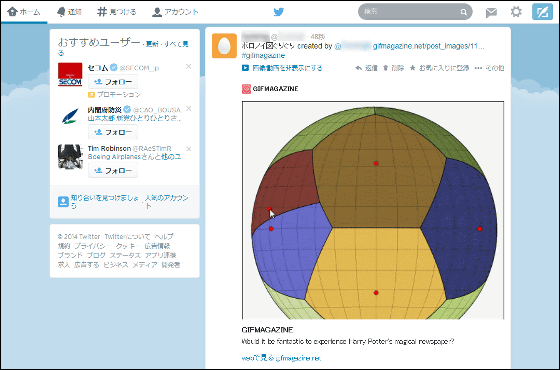Open ビジネス business footer link
The width and height of the screenshot is (560, 370).
click(116, 265)
